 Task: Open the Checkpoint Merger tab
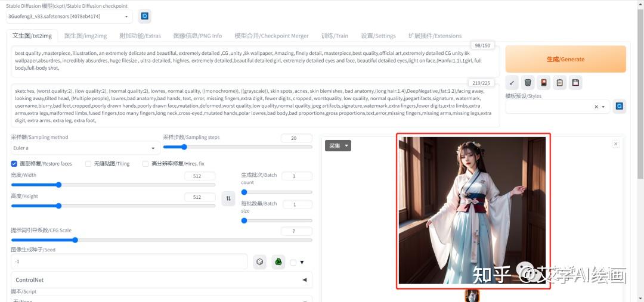[x=271, y=36]
